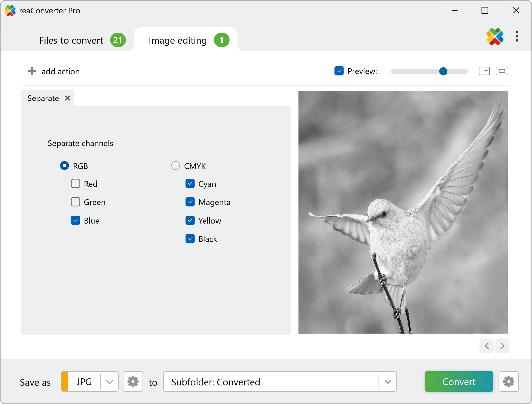Expand the Subfolder: Converted destination dropdown
The image size is (532, 404).
(388, 382)
